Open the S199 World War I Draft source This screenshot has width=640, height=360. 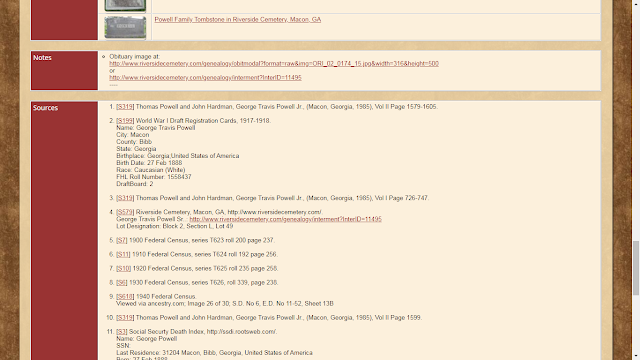pos(125,121)
